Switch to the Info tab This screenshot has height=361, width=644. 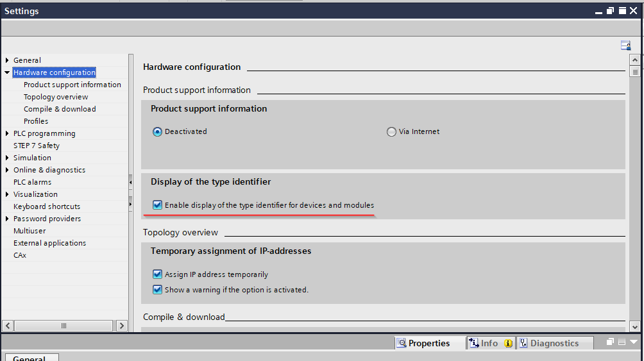[x=491, y=343]
